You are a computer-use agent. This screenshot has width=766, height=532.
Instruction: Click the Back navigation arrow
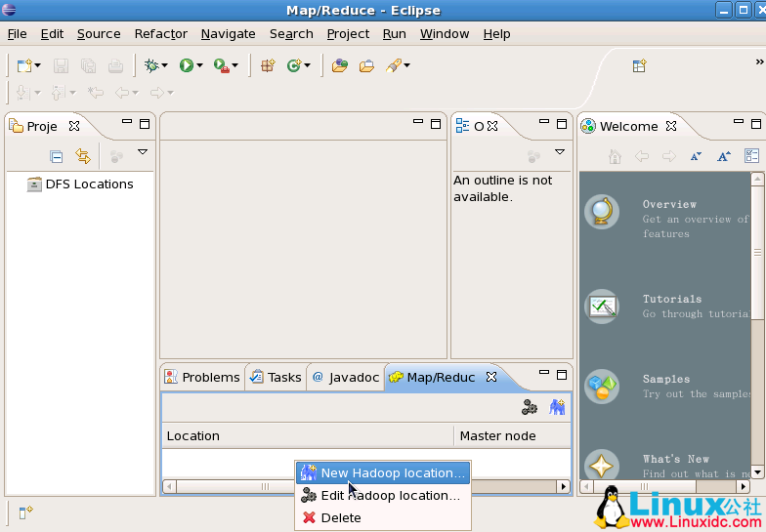point(122,92)
